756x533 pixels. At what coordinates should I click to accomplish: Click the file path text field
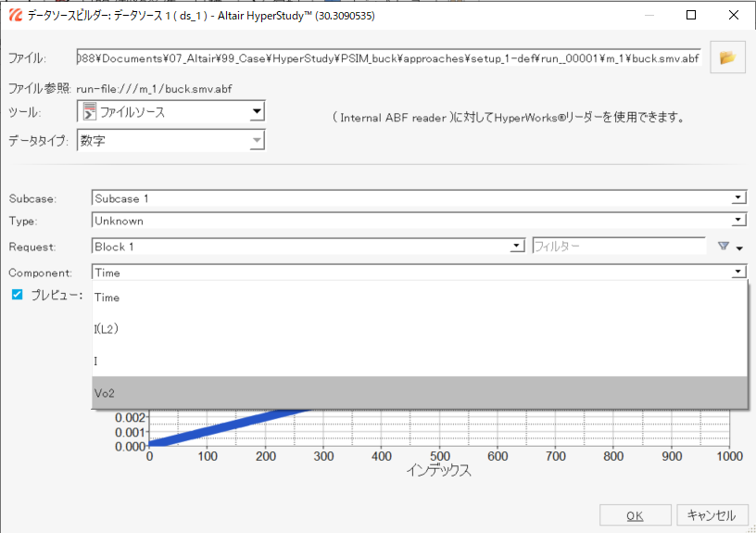click(389, 57)
